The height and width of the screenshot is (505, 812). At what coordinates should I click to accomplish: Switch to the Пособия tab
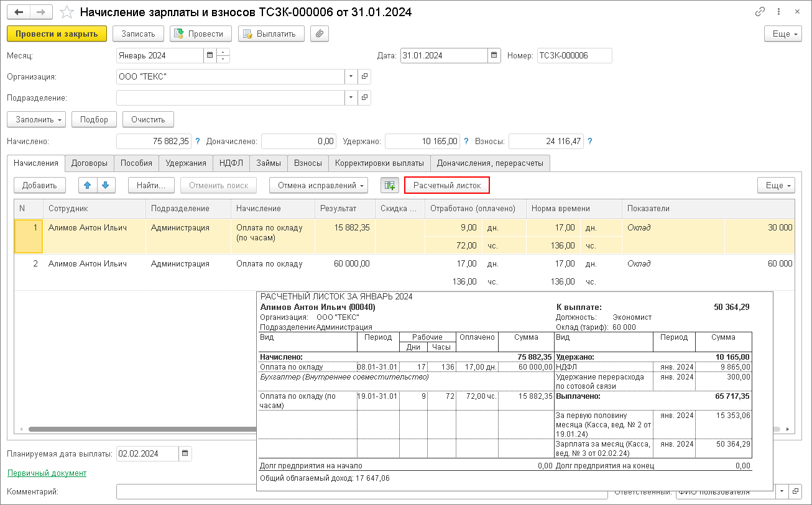coord(137,163)
